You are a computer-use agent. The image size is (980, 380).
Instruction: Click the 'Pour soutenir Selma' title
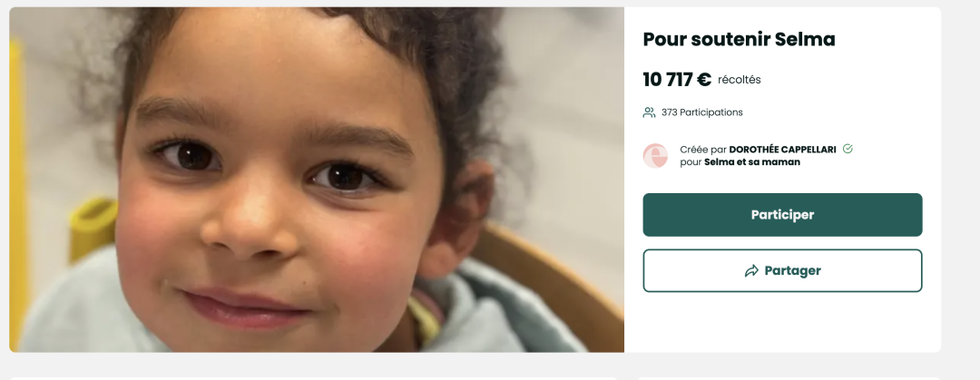tap(740, 39)
